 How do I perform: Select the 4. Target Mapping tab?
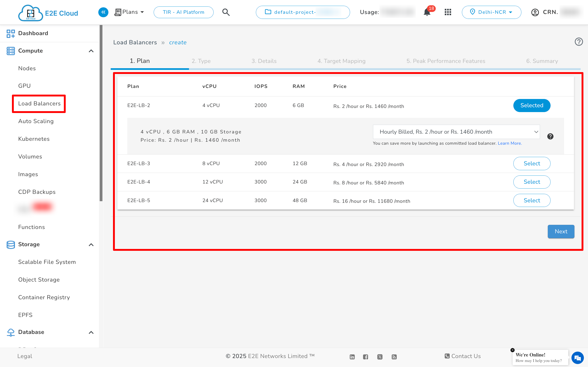[341, 61]
